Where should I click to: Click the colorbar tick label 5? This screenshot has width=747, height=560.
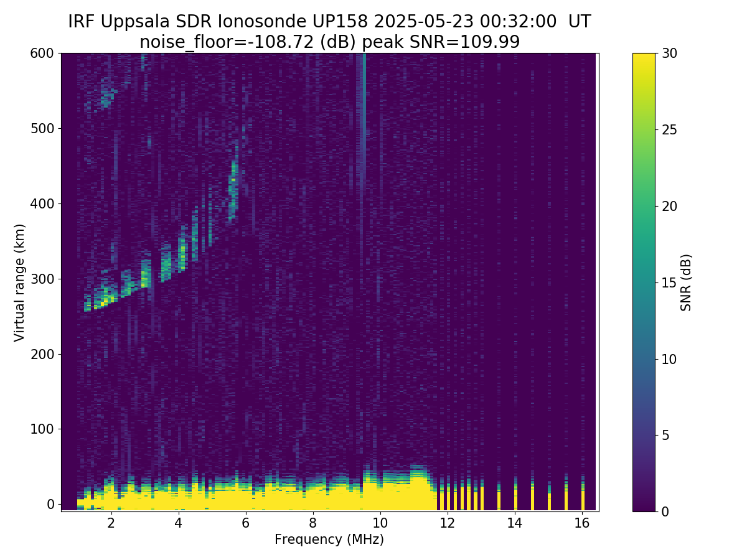[665, 435]
